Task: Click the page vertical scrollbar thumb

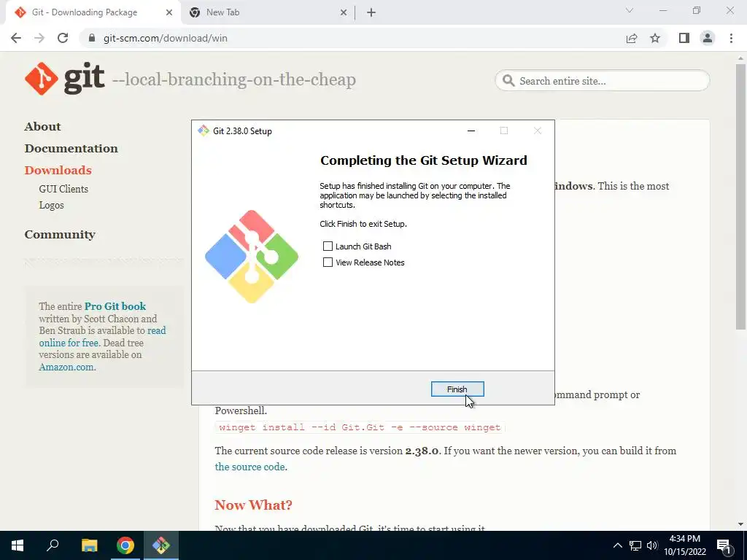Action: click(740, 196)
